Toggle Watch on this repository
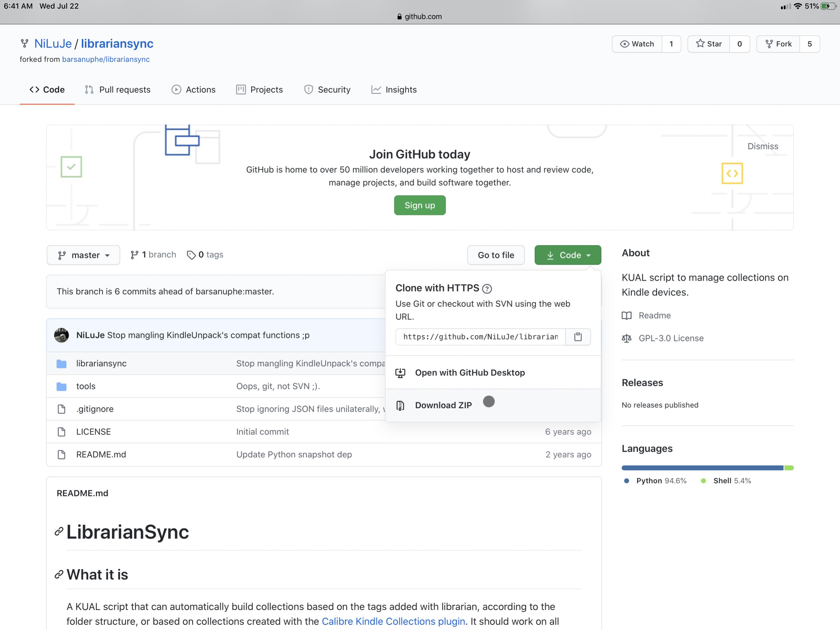 coord(637,44)
